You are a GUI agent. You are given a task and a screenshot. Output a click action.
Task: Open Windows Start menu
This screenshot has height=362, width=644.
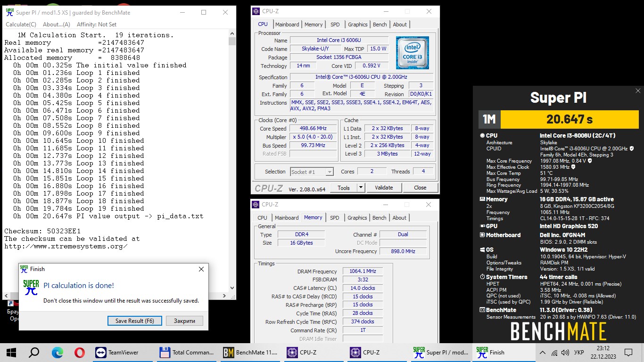(11, 352)
